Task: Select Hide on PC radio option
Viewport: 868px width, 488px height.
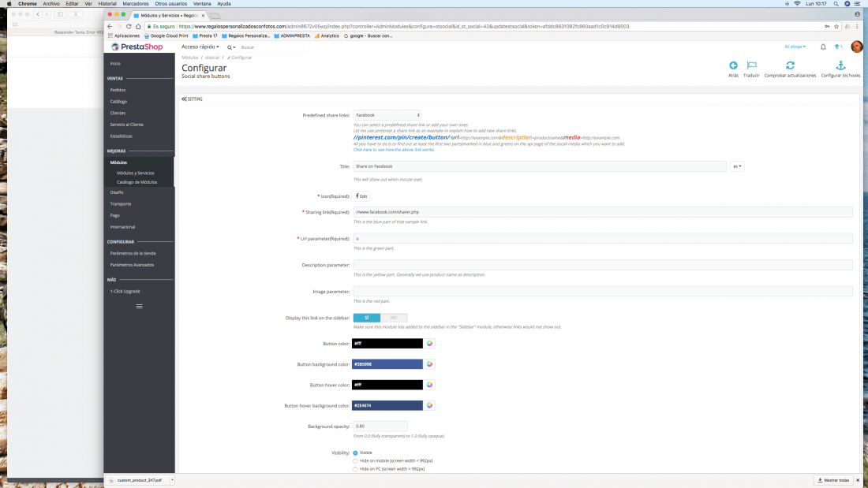Action: 355,469
